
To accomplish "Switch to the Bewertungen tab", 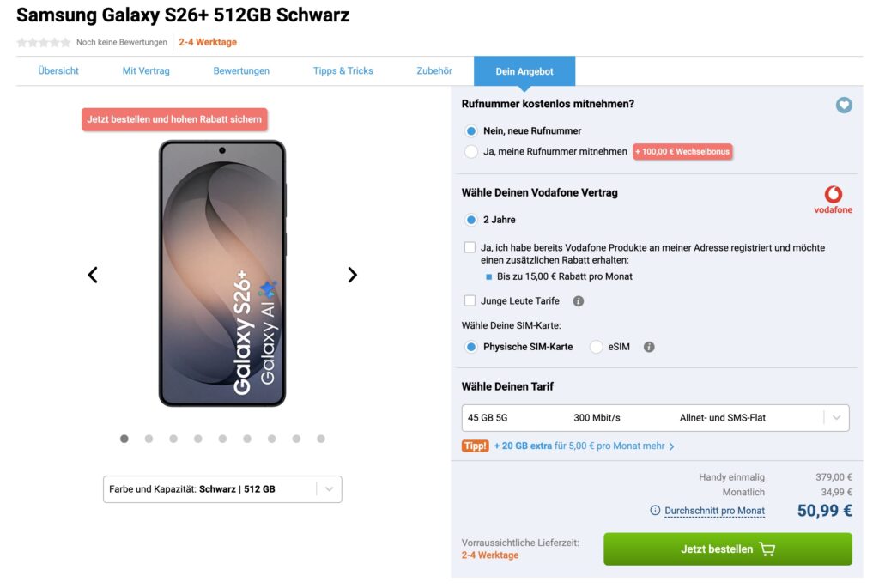I will pos(241,71).
